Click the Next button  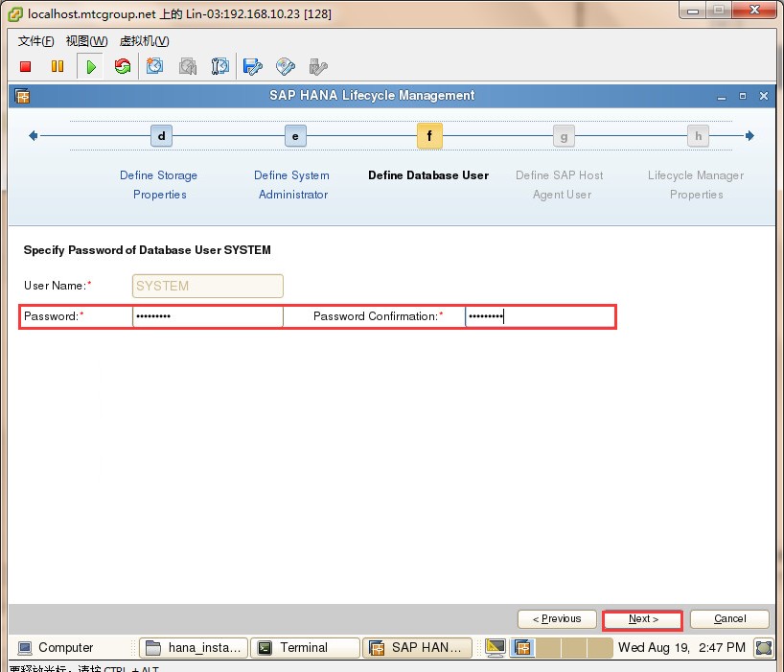tap(643, 619)
